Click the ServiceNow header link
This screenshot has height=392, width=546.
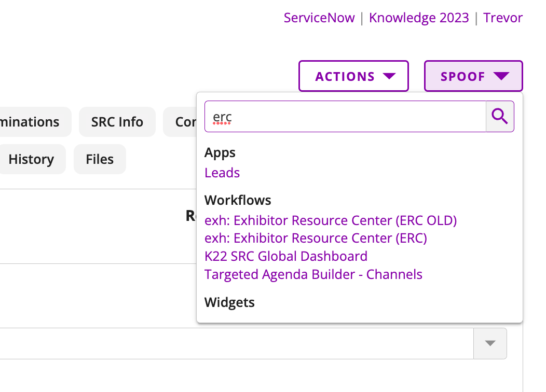pyautogui.click(x=319, y=18)
